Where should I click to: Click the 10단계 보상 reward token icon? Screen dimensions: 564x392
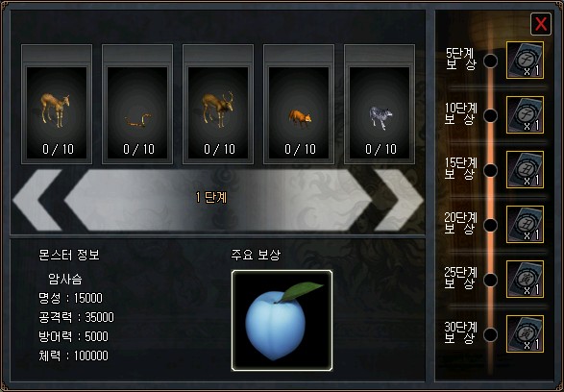tap(525, 114)
